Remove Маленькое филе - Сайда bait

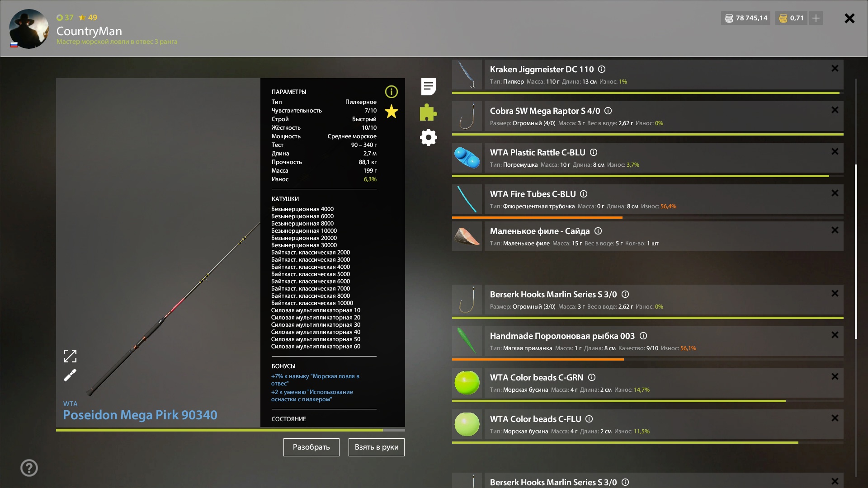pyautogui.click(x=835, y=230)
